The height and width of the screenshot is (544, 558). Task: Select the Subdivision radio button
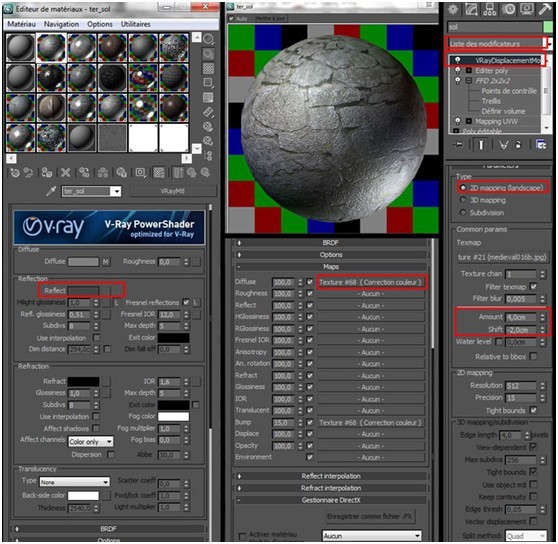pos(463,212)
